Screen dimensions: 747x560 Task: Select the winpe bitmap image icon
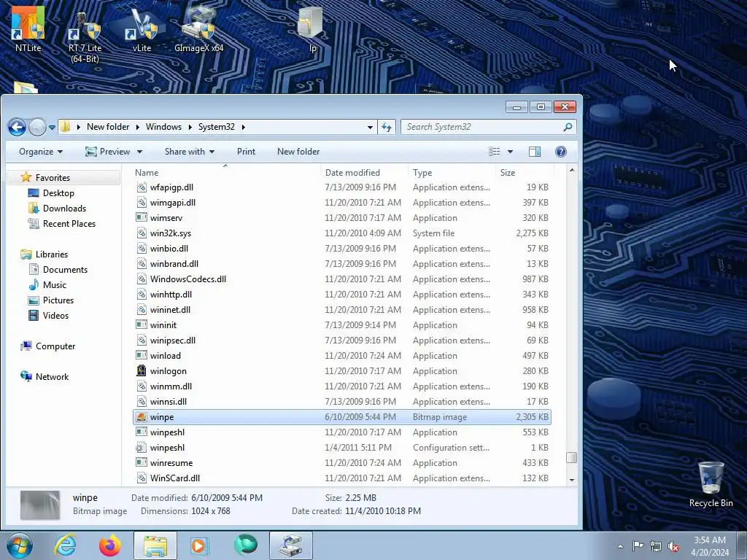(x=141, y=417)
